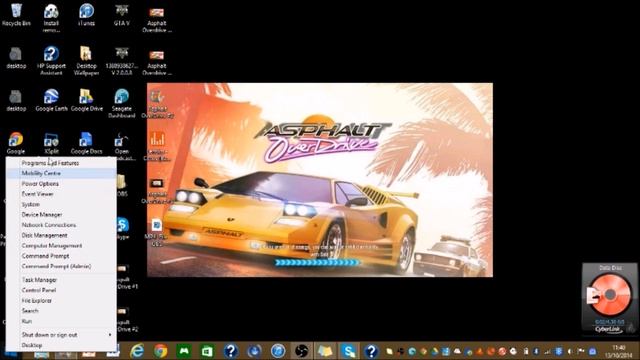Click the question mark icon right of Skype

point(371,351)
